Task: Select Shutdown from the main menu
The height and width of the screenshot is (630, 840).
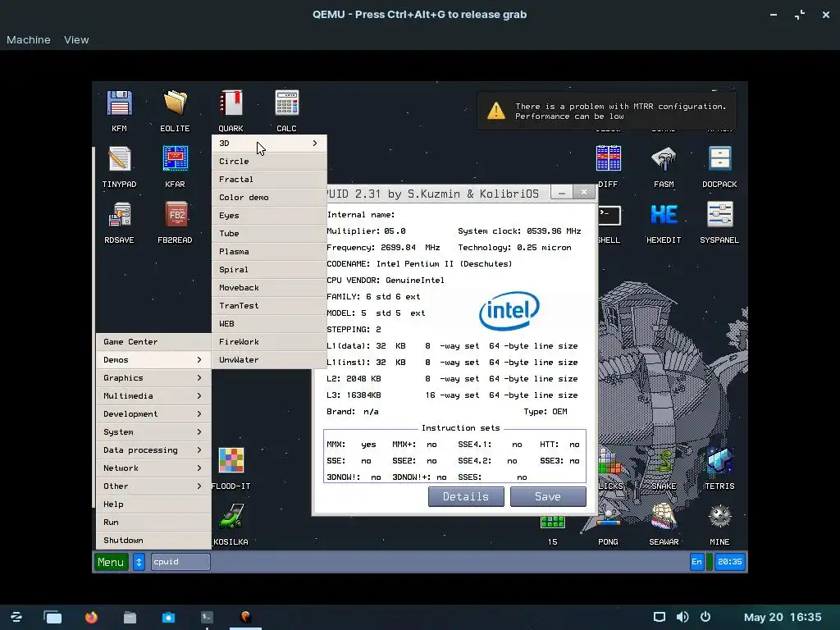Action: tap(153, 540)
